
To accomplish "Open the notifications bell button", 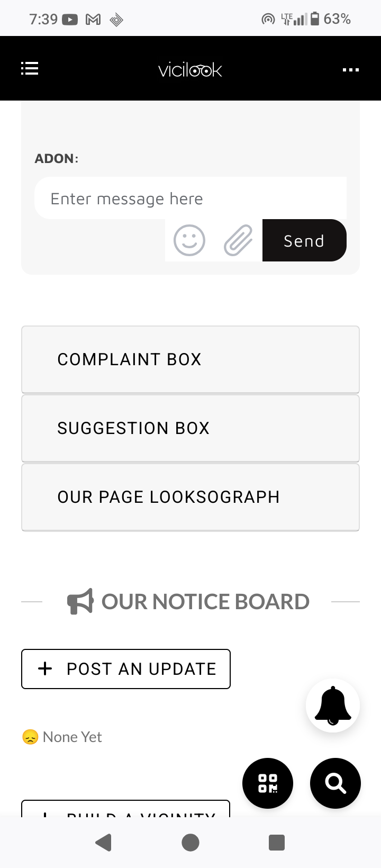I will click(333, 706).
